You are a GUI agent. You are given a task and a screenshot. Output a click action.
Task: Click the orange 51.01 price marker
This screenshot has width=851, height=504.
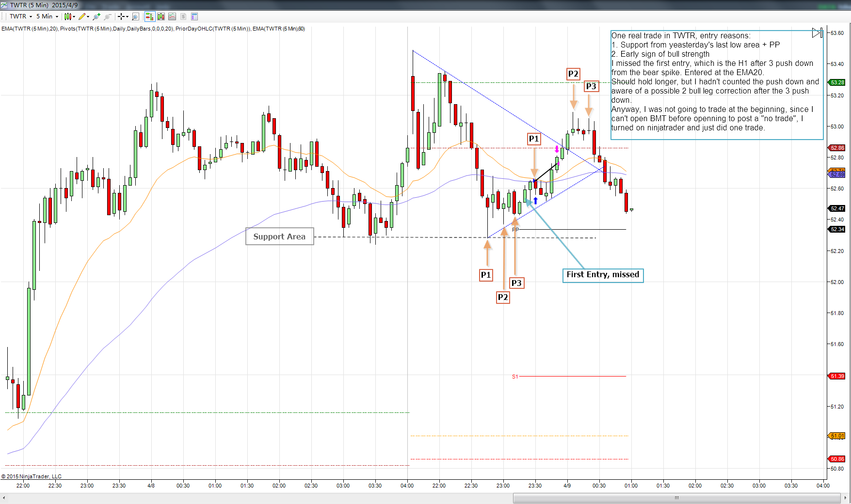[x=836, y=436]
